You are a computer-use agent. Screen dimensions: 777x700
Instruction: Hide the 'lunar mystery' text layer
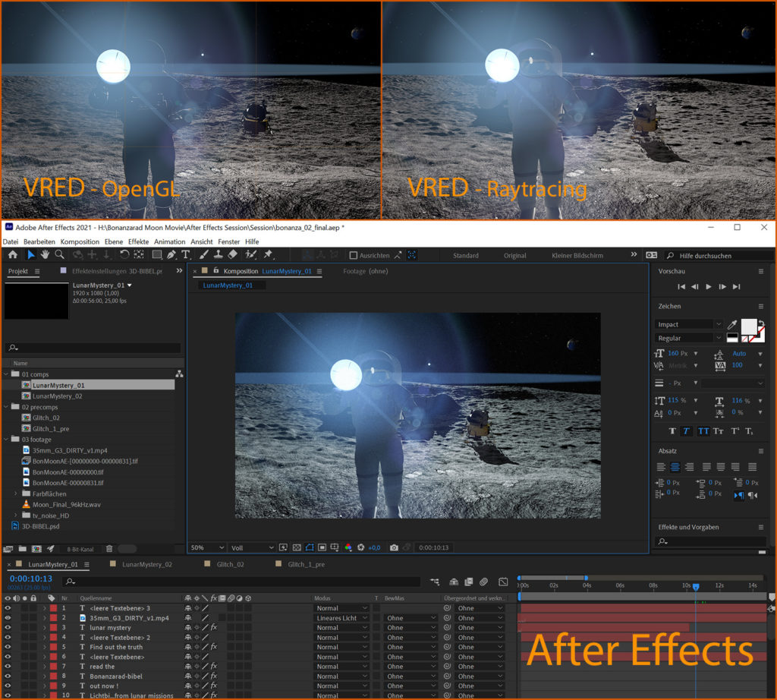(x=8, y=628)
